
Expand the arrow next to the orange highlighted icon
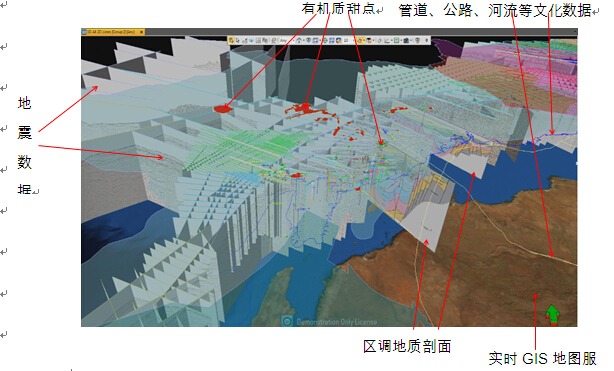pyautogui.click(x=364, y=40)
